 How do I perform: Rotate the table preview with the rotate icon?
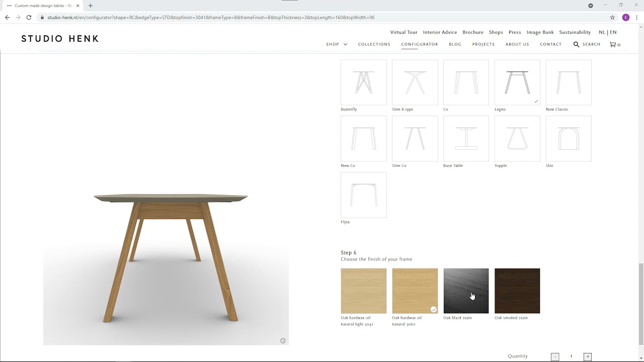tap(283, 340)
